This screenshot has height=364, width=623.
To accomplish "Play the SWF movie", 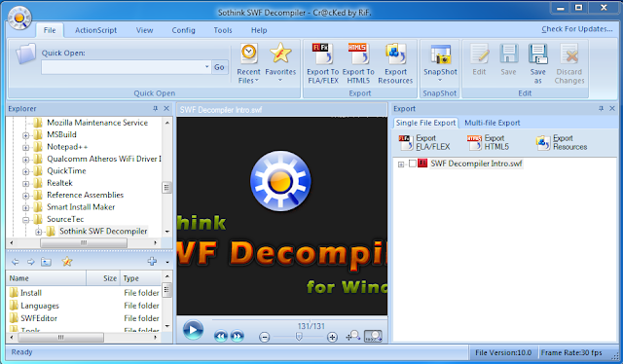I will point(193,330).
